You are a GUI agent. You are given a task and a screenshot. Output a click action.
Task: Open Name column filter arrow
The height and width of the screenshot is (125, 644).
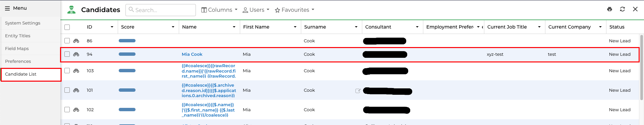pos(234,27)
